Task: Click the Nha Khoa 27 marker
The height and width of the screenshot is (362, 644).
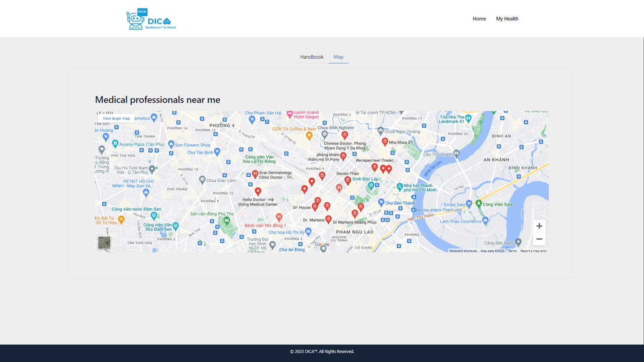Action: [385, 141]
